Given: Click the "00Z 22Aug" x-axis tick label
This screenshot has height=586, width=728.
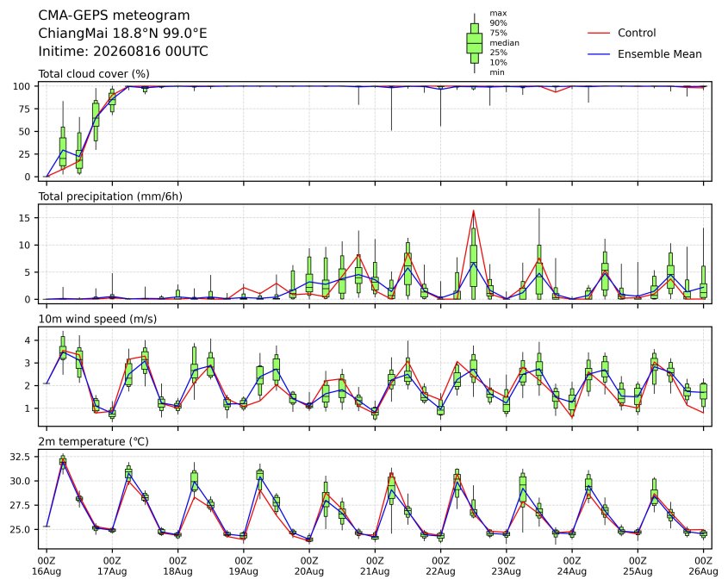Looking at the screenshot, I should (440, 566).
